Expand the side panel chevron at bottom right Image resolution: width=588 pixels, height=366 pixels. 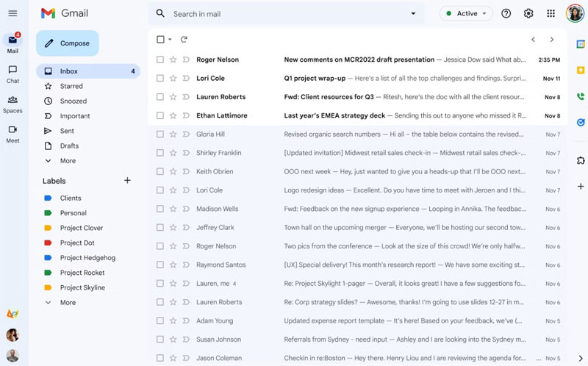pyautogui.click(x=581, y=359)
